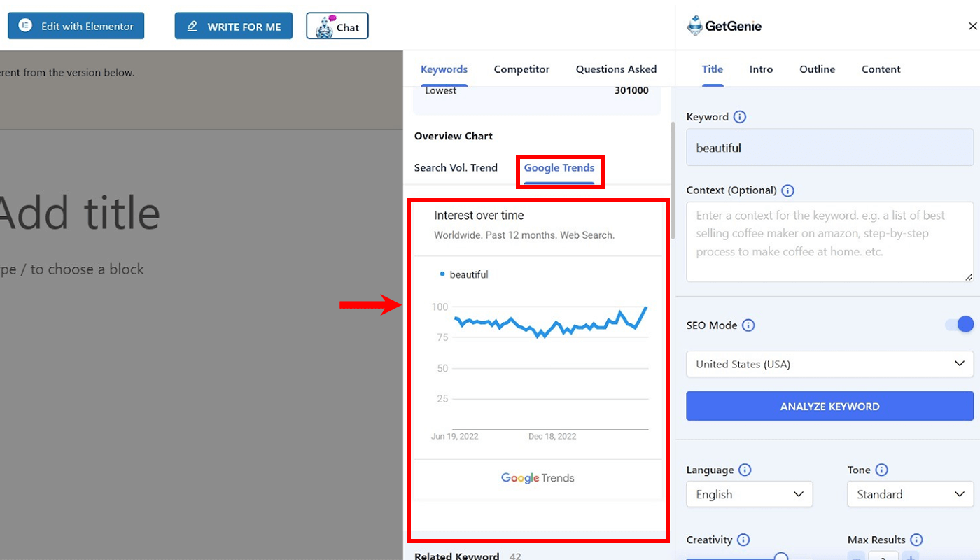Open the Questions Asked tab

[x=616, y=69]
